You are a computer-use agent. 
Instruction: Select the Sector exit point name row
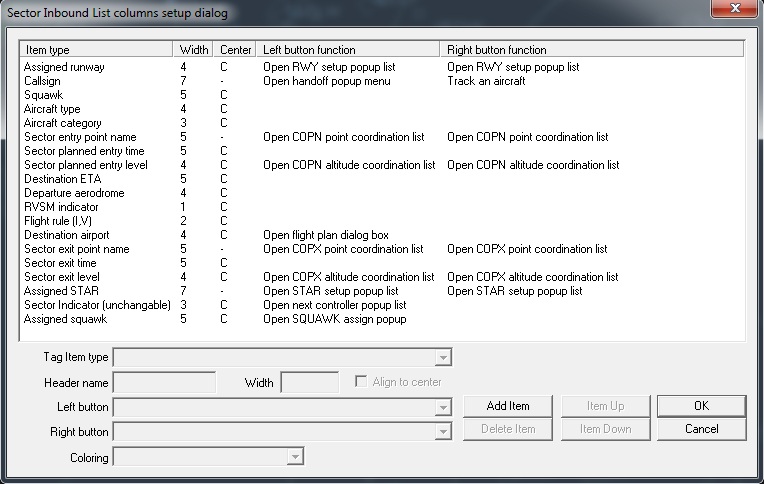click(x=382, y=249)
